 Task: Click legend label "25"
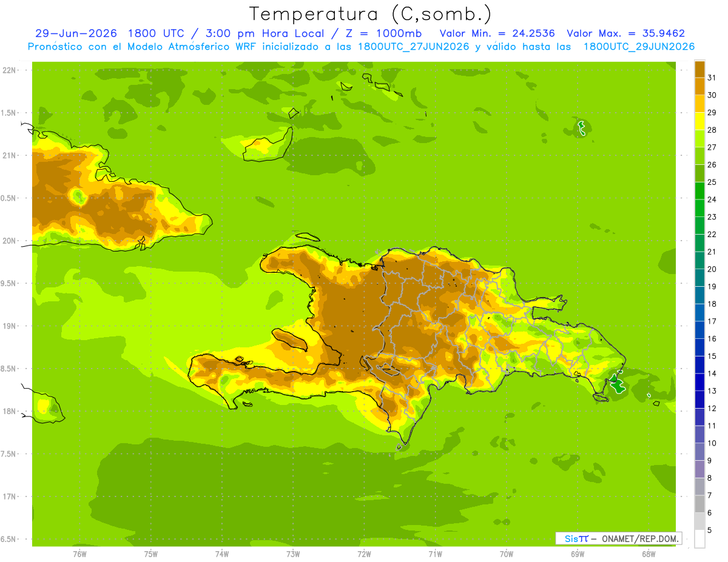click(712, 182)
